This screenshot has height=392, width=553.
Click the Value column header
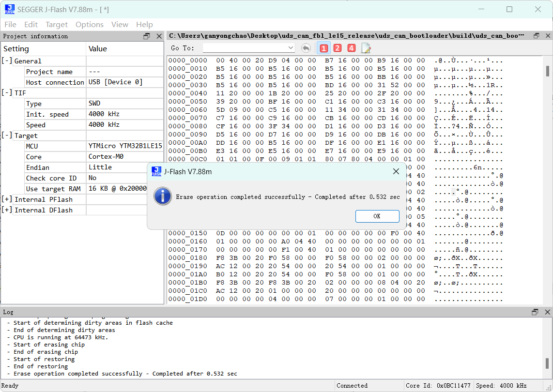(125, 49)
